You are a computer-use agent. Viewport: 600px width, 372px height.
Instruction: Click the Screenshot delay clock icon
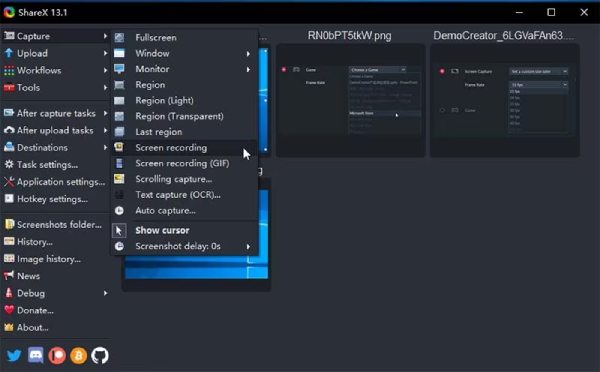pyautogui.click(x=119, y=246)
